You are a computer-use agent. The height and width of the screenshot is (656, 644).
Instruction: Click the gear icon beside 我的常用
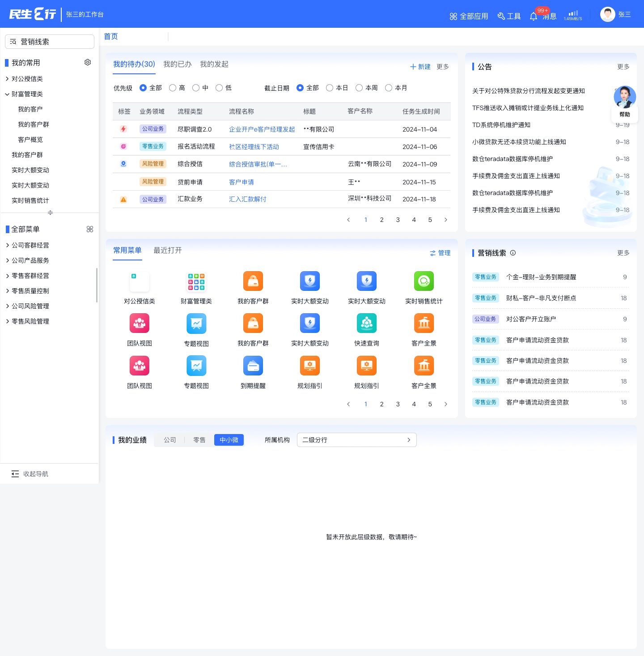coord(88,62)
